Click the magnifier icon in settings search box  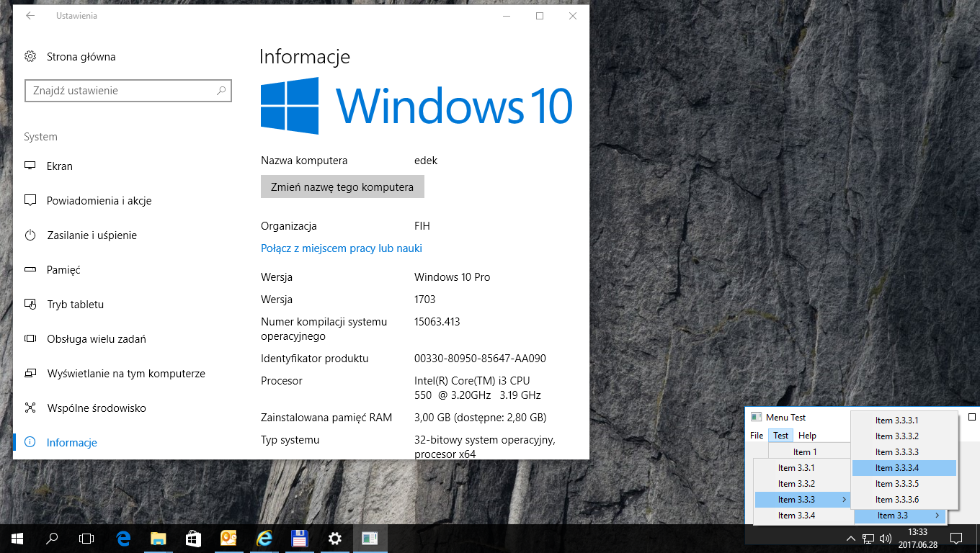click(x=221, y=91)
